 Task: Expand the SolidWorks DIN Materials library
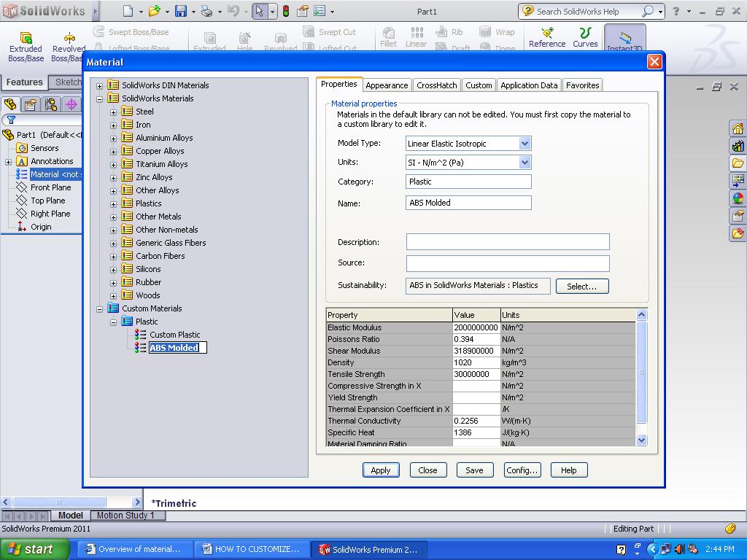(99, 86)
